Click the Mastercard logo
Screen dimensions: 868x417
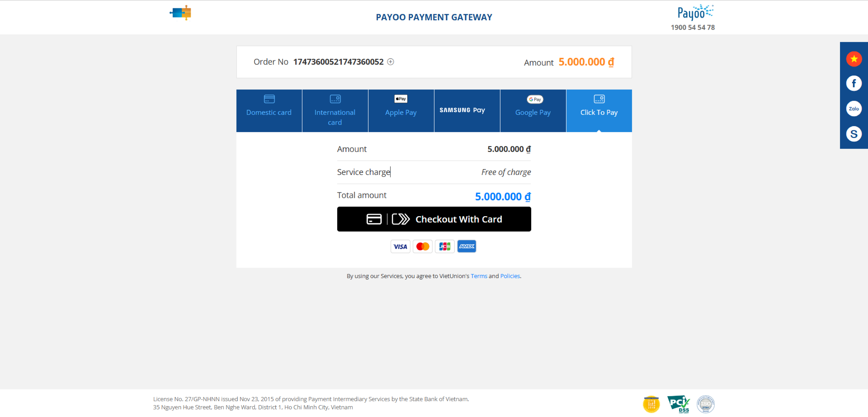422,246
